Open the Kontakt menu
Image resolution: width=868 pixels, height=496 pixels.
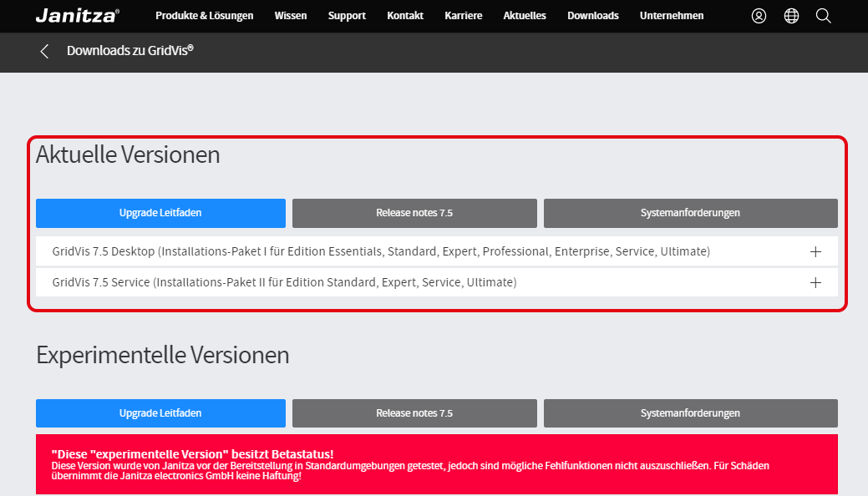click(405, 16)
